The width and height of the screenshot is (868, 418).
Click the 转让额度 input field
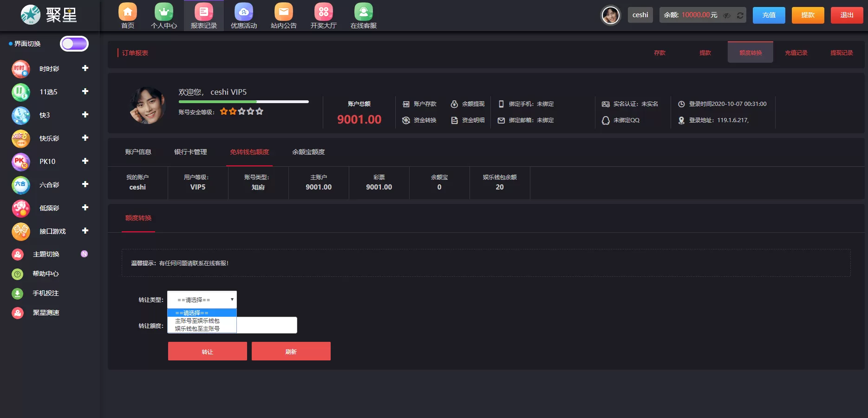coord(267,325)
